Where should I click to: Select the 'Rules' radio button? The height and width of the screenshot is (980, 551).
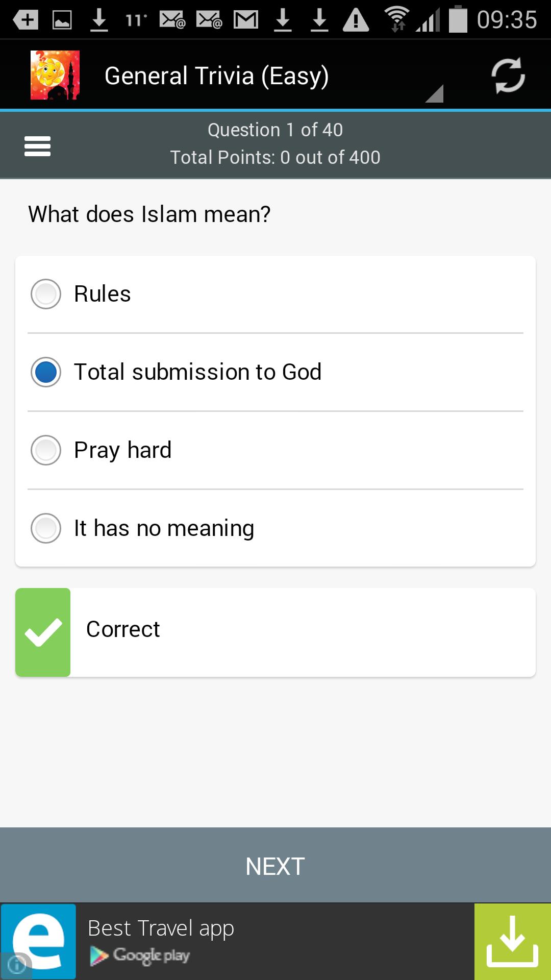46,294
